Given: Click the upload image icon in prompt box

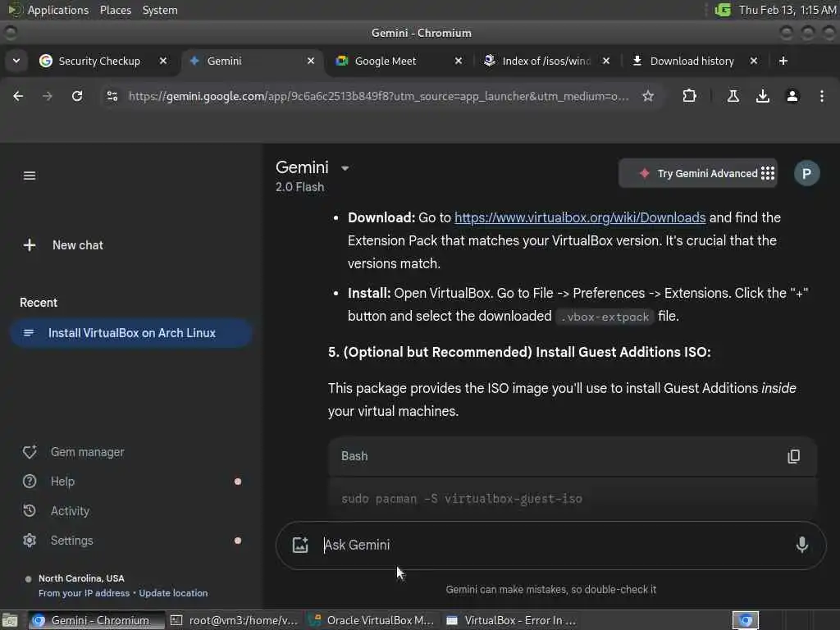Looking at the screenshot, I should point(300,545).
